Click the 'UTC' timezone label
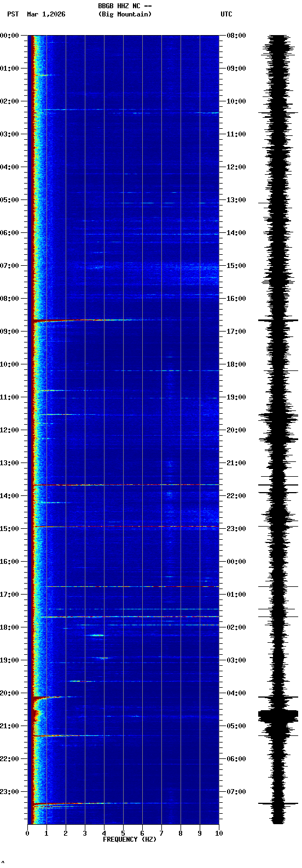This screenshot has width=302, height=868. pyautogui.click(x=226, y=14)
